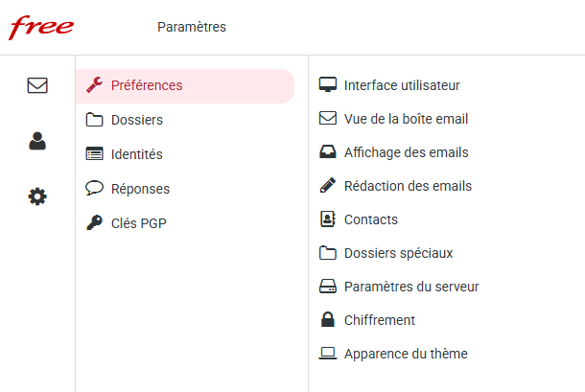Click the pencil icon for Rédaction des emails
Screen dimensions: 585x392
coord(327,186)
